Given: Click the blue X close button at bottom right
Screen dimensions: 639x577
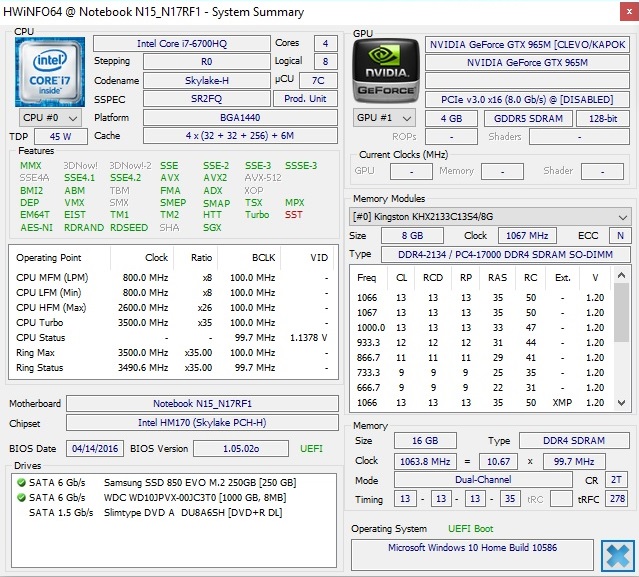Looking at the screenshot, I should (618, 555).
